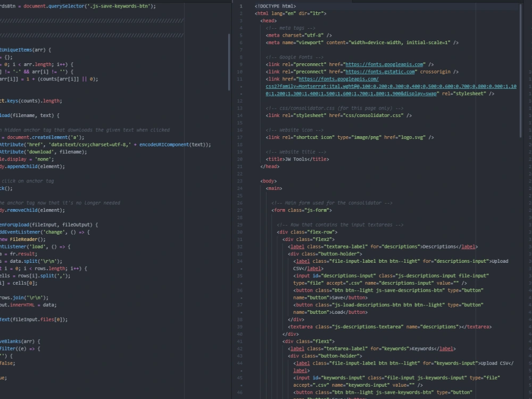
Task: Click the viewport meta tag line
Action: click(x=362, y=43)
